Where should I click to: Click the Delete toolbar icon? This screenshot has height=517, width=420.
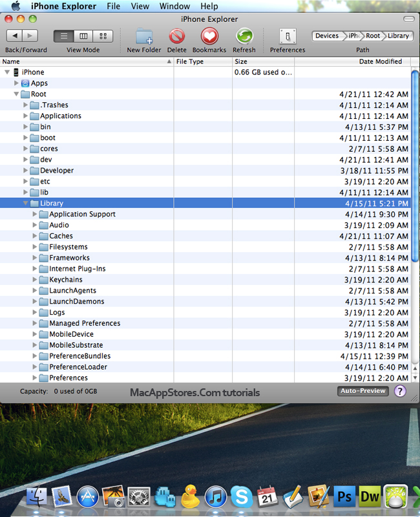click(x=176, y=36)
